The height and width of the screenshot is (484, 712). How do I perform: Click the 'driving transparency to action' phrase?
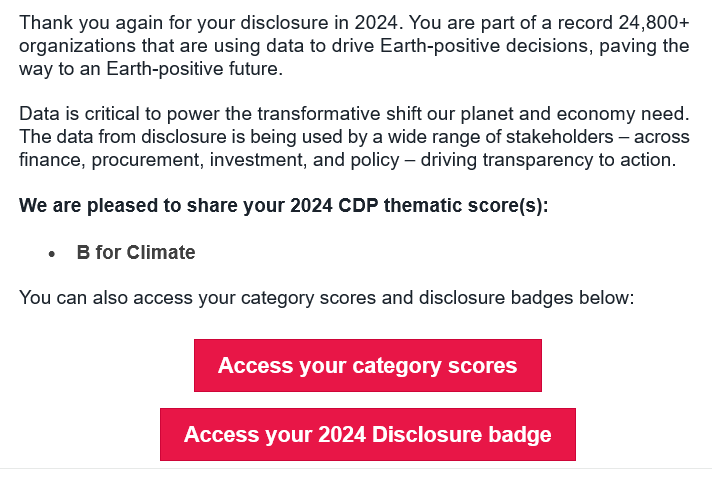pos(549,160)
